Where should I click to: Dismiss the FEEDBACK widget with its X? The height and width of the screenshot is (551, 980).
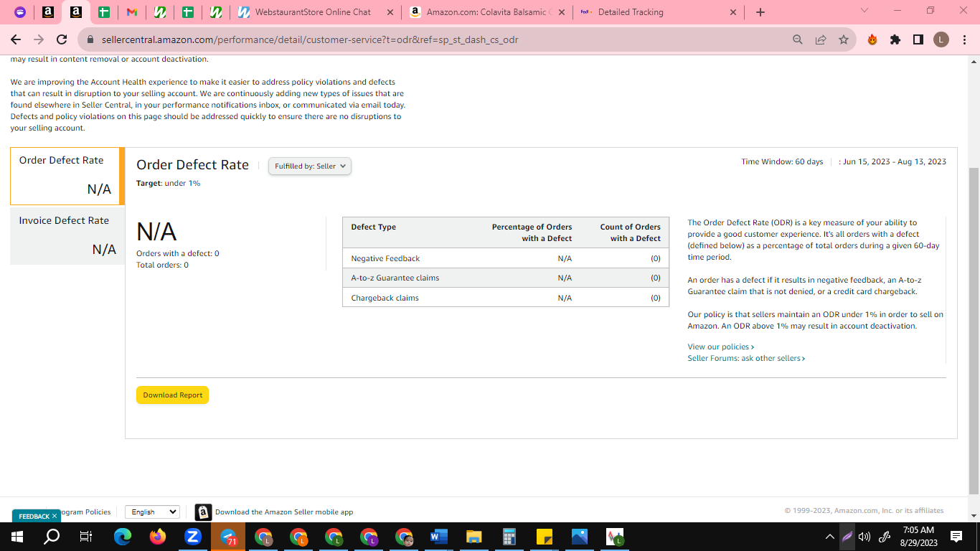[x=55, y=516]
